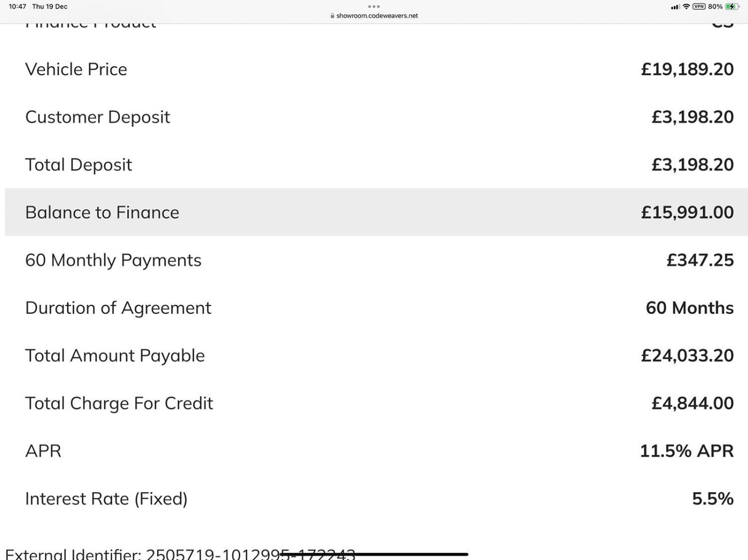
Task: Click the Total Charge For Credit label
Action: click(x=119, y=404)
